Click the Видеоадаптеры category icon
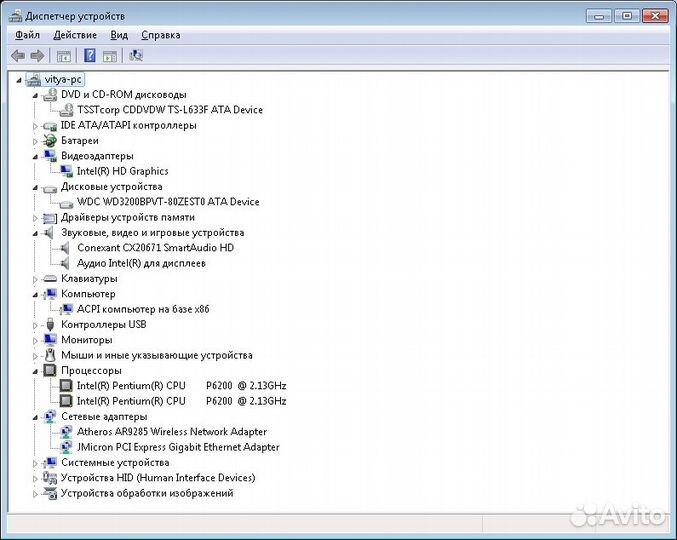The width and height of the screenshot is (677, 540). [50, 156]
